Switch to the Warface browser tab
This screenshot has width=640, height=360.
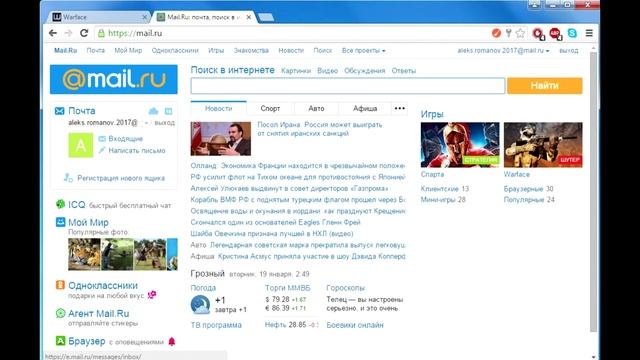pyautogui.click(x=98, y=17)
